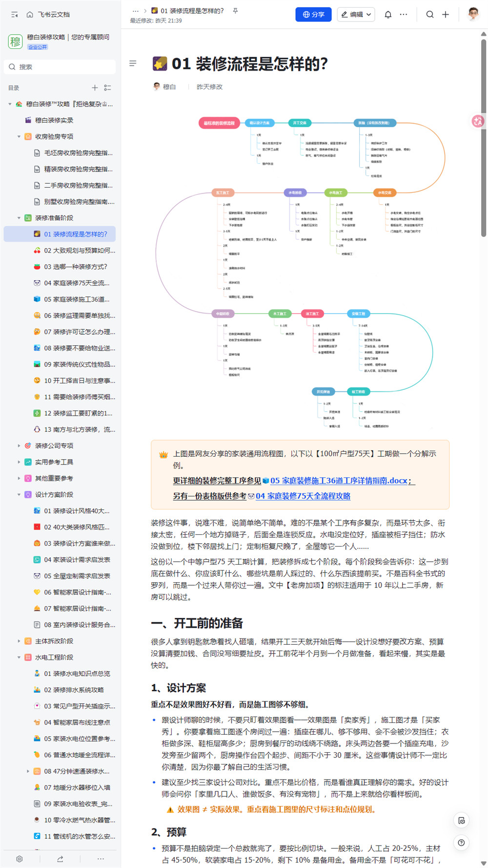Screen dimensions: 488x868
Task: Click the crown icon in the callout
Action: coord(163,455)
